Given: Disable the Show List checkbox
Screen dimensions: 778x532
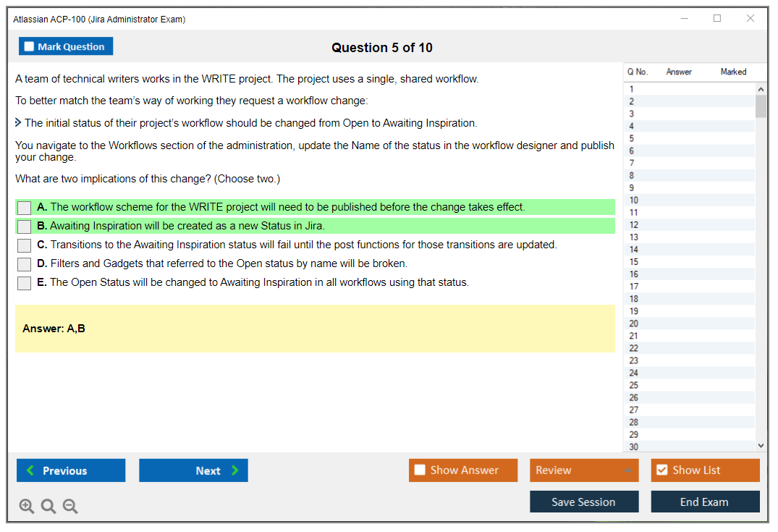Looking at the screenshot, I should [661, 470].
